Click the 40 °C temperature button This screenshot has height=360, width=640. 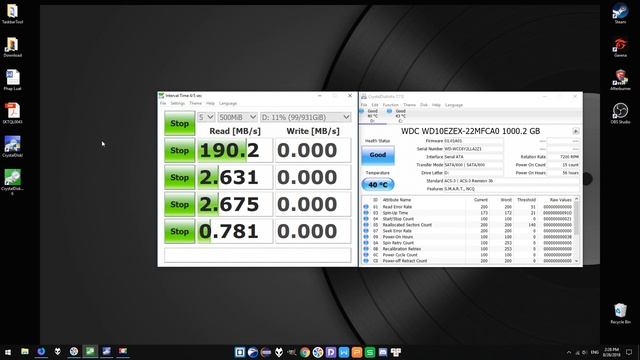click(x=378, y=184)
